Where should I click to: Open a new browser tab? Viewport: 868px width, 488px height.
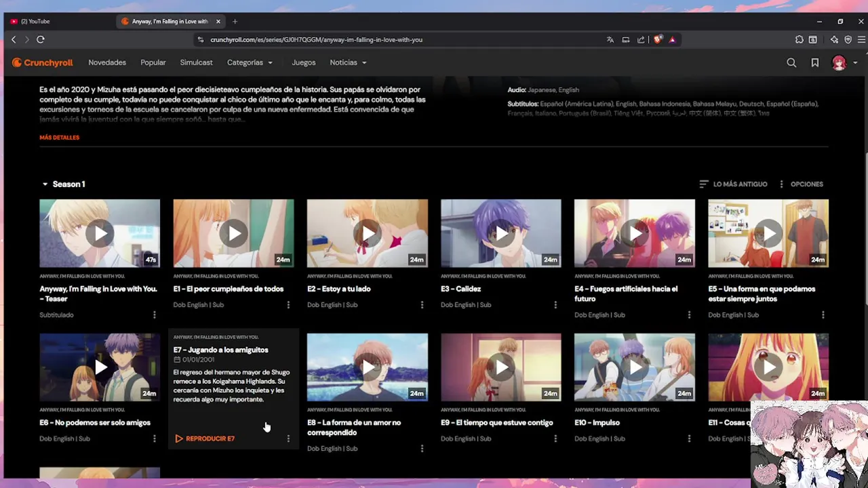pyautogui.click(x=235, y=21)
